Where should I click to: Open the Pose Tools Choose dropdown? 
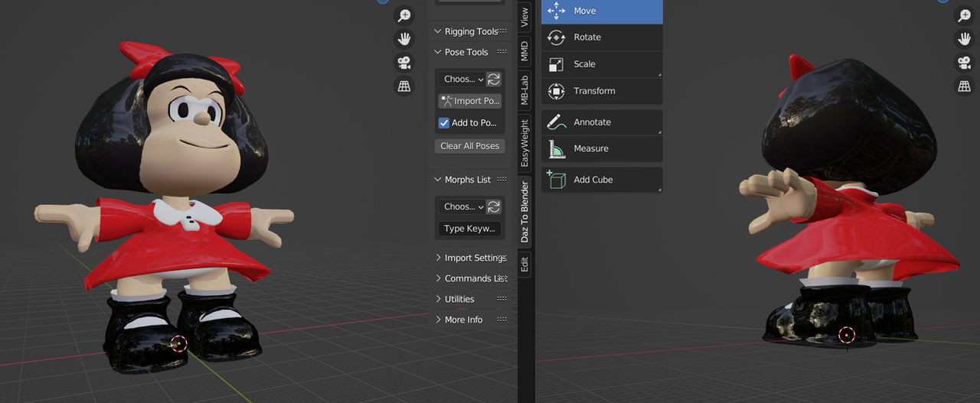click(x=462, y=80)
